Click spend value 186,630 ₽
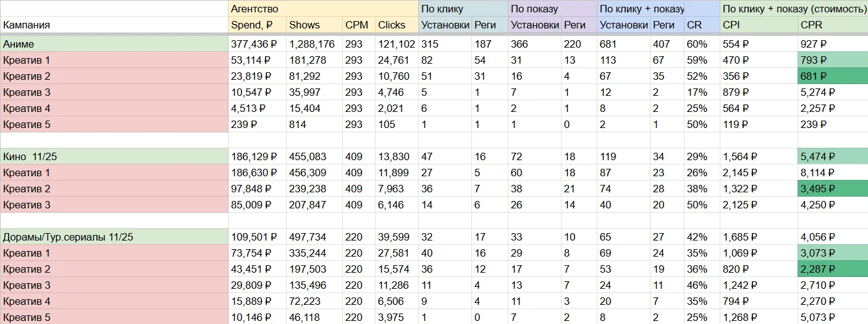This screenshot has height=324, width=868. (x=257, y=173)
